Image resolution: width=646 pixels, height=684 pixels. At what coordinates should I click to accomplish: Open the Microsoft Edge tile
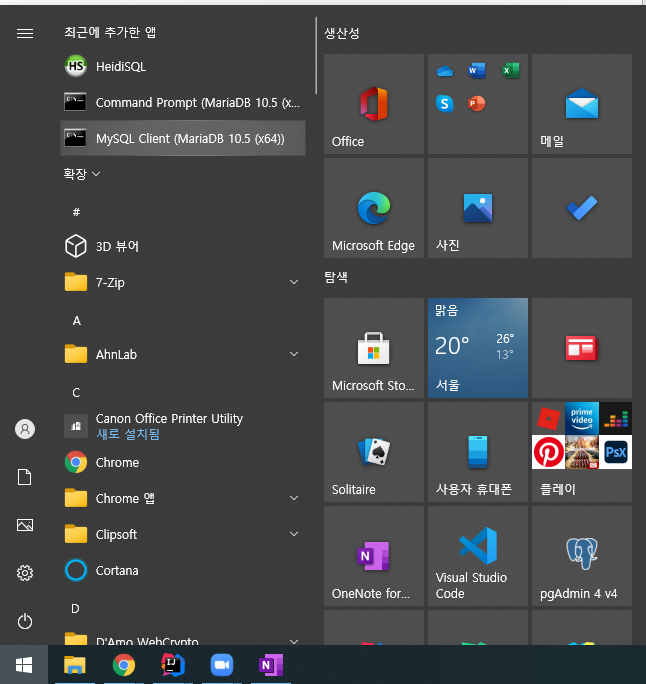click(x=374, y=208)
